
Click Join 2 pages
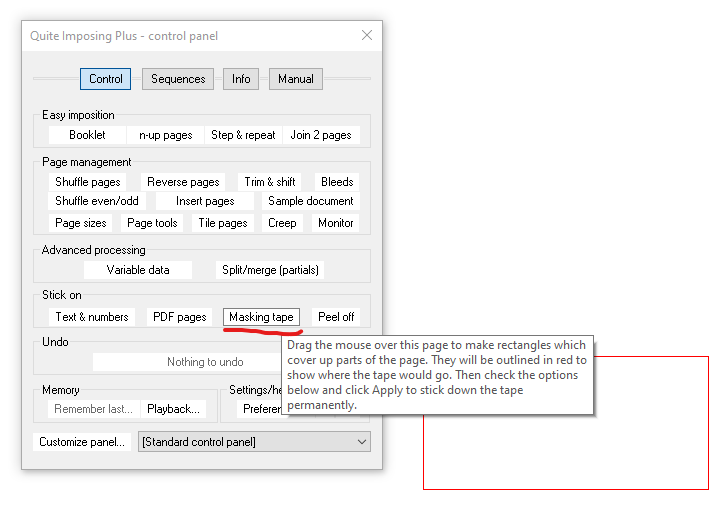(321, 135)
